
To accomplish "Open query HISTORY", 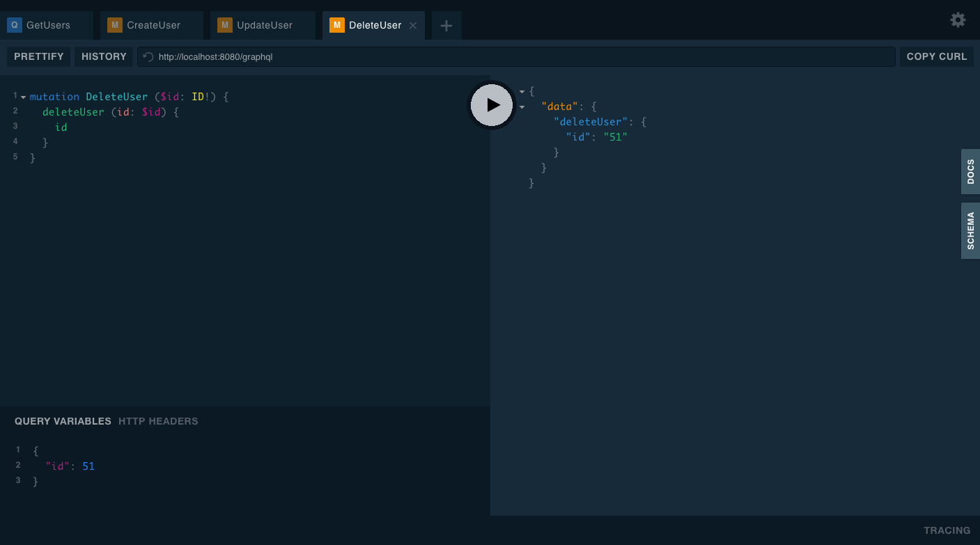I will coord(103,56).
